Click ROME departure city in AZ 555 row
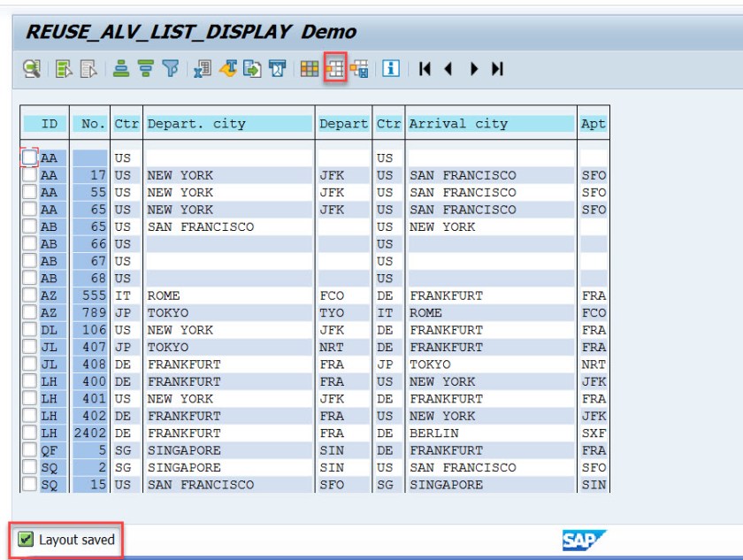Screen dimensions: 743x560 click(164, 295)
